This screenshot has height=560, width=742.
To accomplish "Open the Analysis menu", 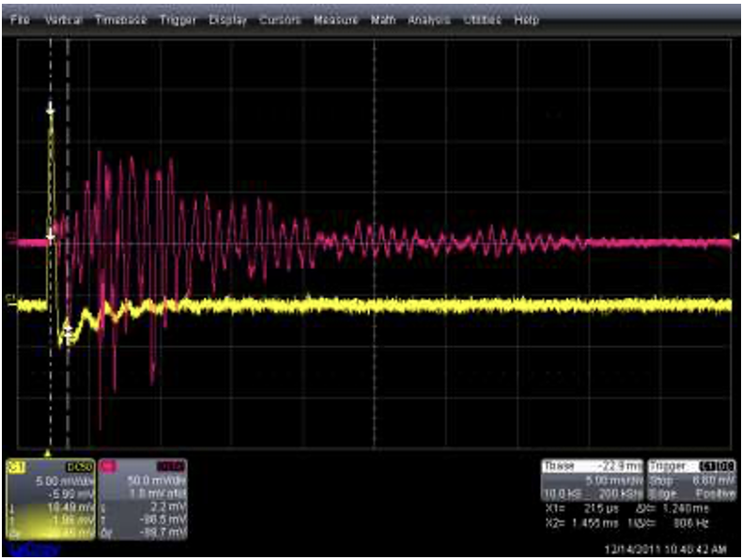I will (x=429, y=20).
